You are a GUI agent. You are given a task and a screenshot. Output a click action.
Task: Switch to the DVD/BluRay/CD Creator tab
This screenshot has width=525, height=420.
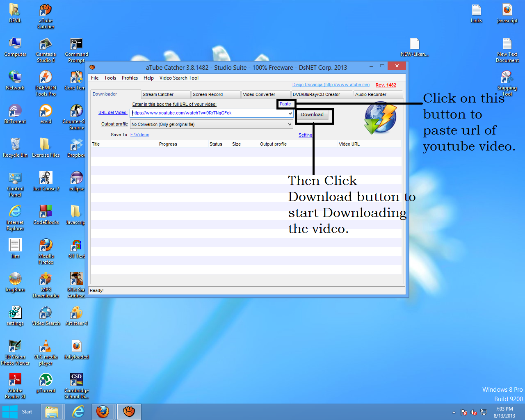coord(322,94)
